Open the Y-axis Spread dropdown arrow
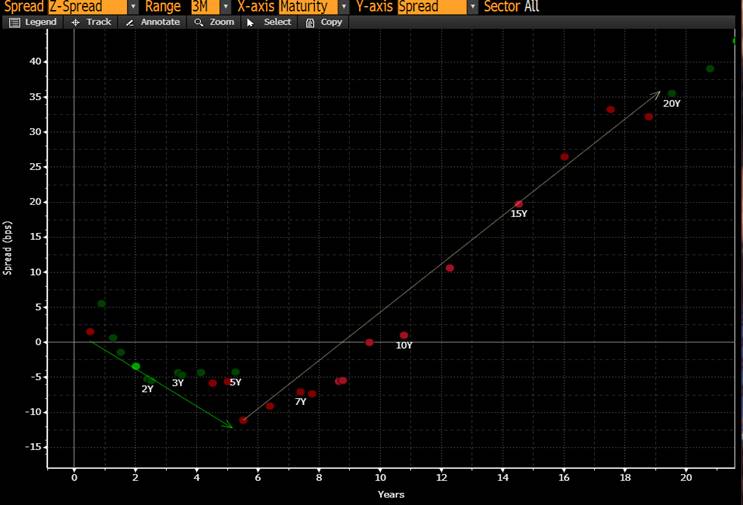Screen dimensions: 743x505 coord(472,7)
